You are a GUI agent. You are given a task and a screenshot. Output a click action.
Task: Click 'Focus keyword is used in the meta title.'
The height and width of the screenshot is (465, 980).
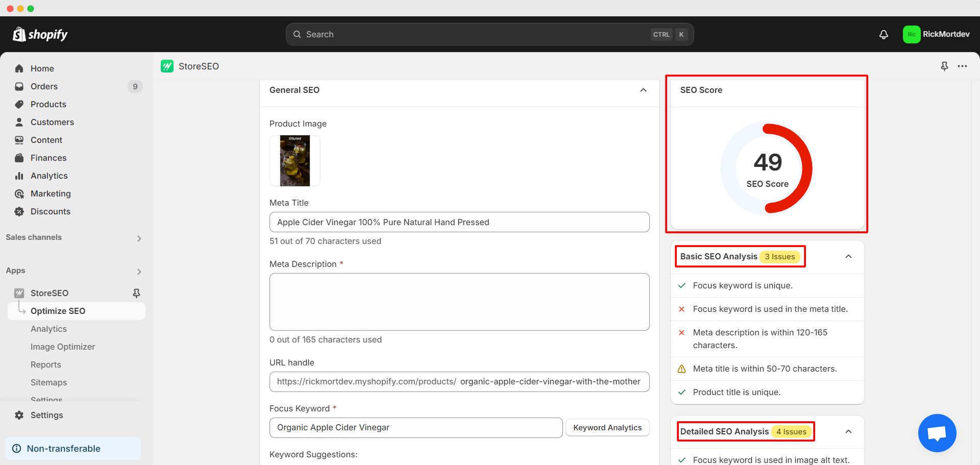coord(770,309)
